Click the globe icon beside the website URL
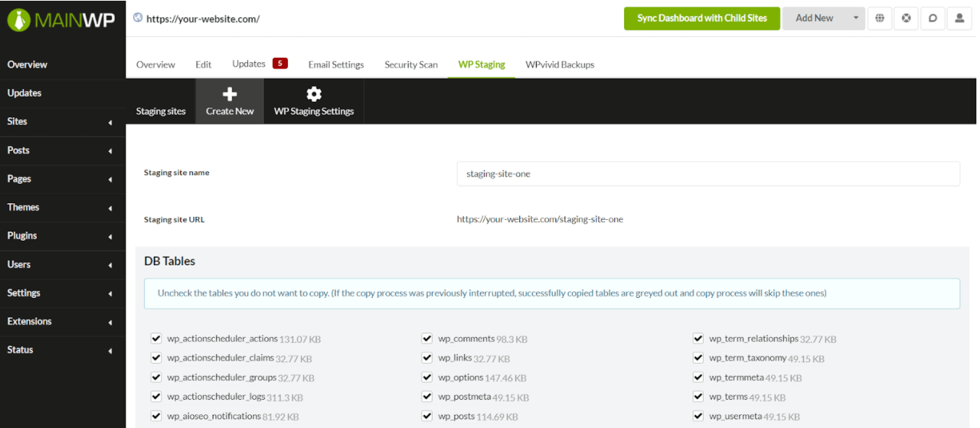Viewport: 980px width, 428px height. [x=138, y=18]
